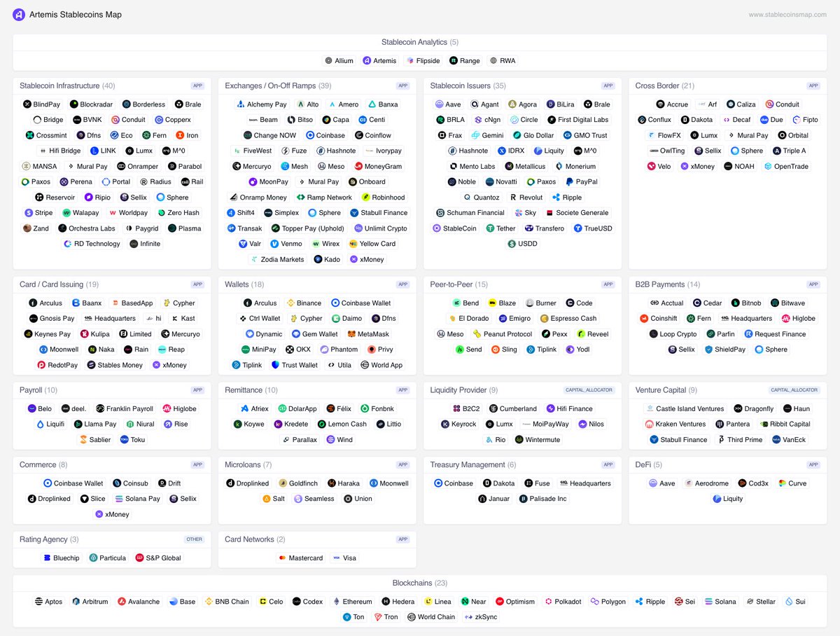Click the Phantom wallet icon
The height and width of the screenshot is (636, 840).
pyautogui.click(x=325, y=350)
